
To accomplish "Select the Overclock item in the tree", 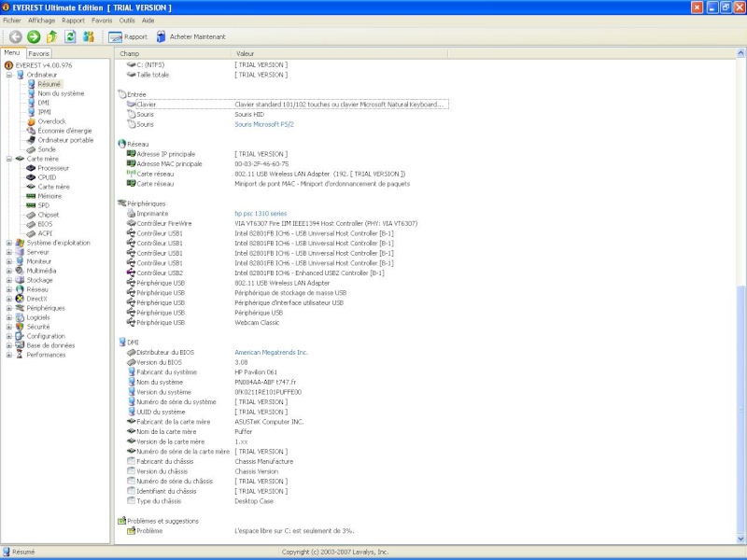I will [x=51, y=121].
